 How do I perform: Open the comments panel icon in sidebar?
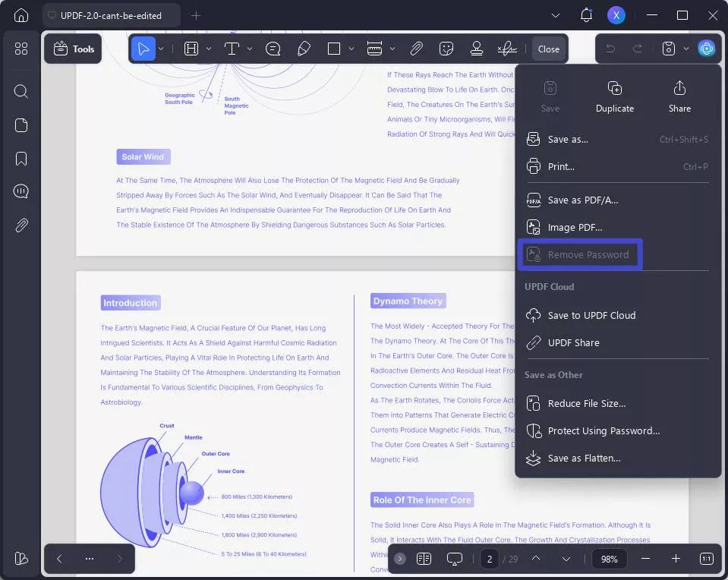[21, 191]
